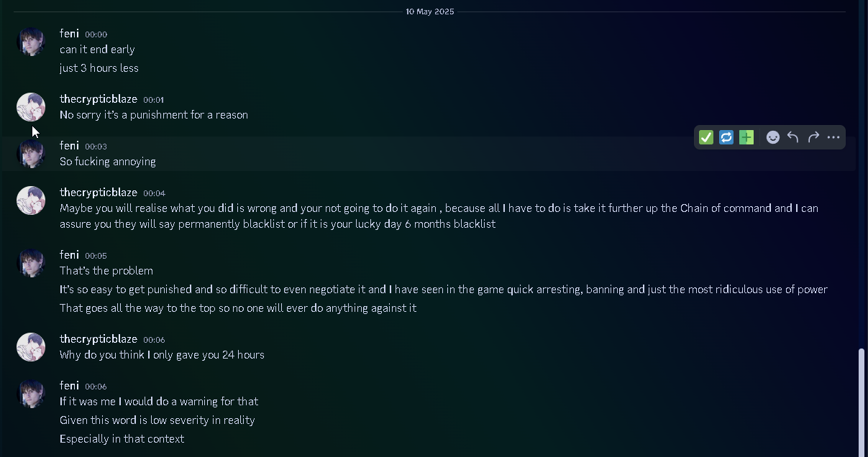This screenshot has width=868, height=457.
Task: Open thecrypticblaze's avatar on the 00:01 message
Action: pyautogui.click(x=31, y=107)
